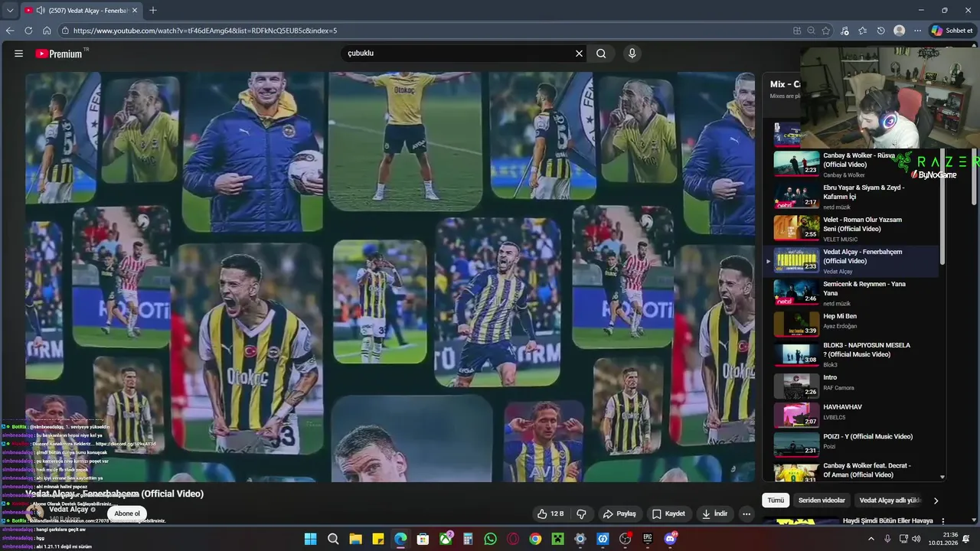
Task: Open WhatsApp from the taskbar
Action: click(490, 539)
